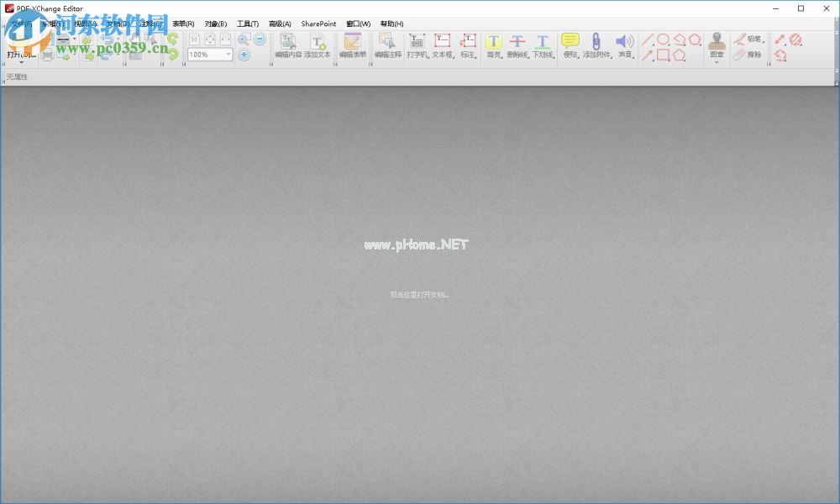Select the 删除线 strikeout tool
The width and height of the screenshot is (840, 504).
click(517, 46)
